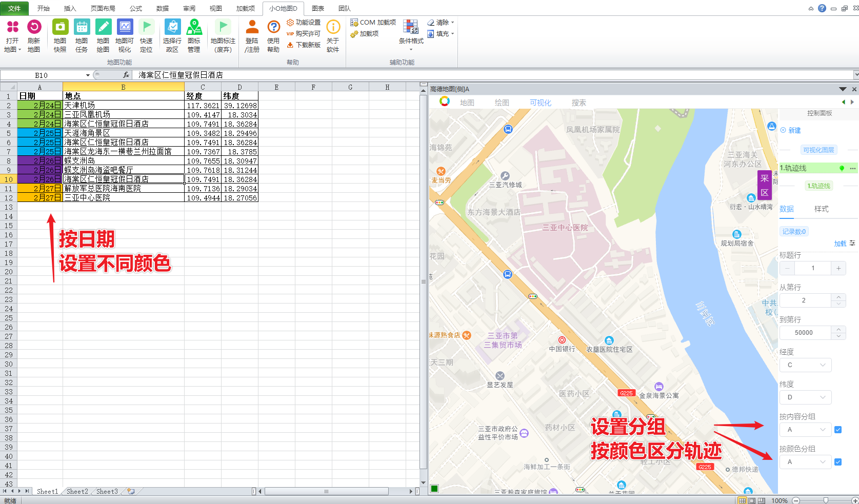This screenshot has height=504, width=859.
Task: Open 使用帮助 usage help
Action: point(273,35)
